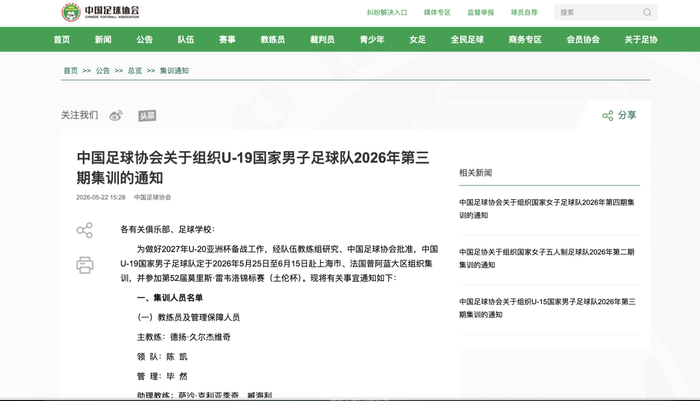Viewport: 700px width, 401px height.
Task: Open 会员协会 navigation item
Action: [x=583, y=39]
